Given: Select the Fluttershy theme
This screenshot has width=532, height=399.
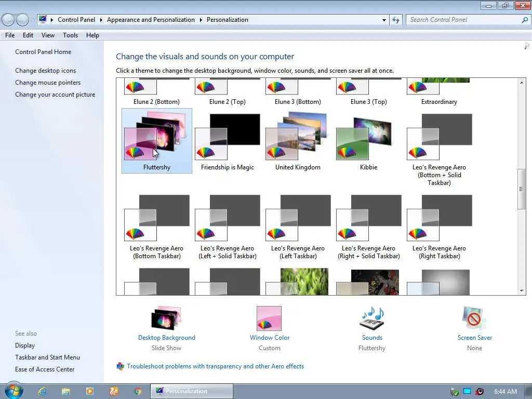Looking at the screenshot, I should point(157,141).
